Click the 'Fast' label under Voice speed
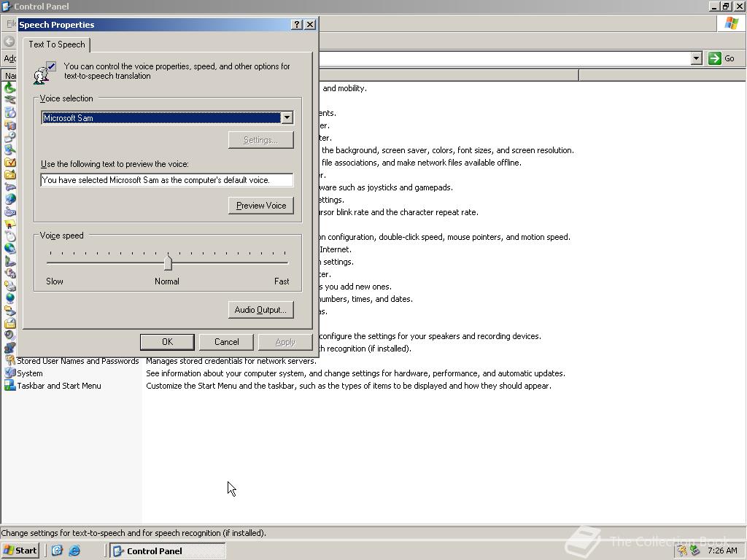Viewport: 747px width, 560px height. coord(282,281)
